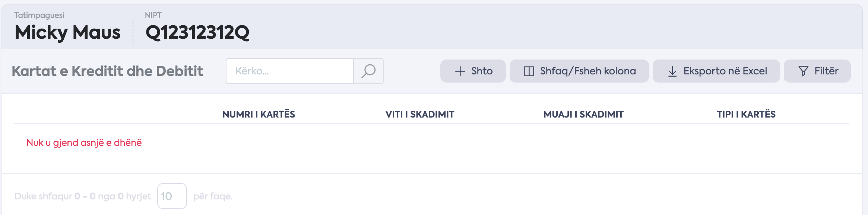Image resolution: width=868 pixels, height=215 pixels.
Task: Click the Duke shfaqur entries count text
Action: click(x=83, y=196)
